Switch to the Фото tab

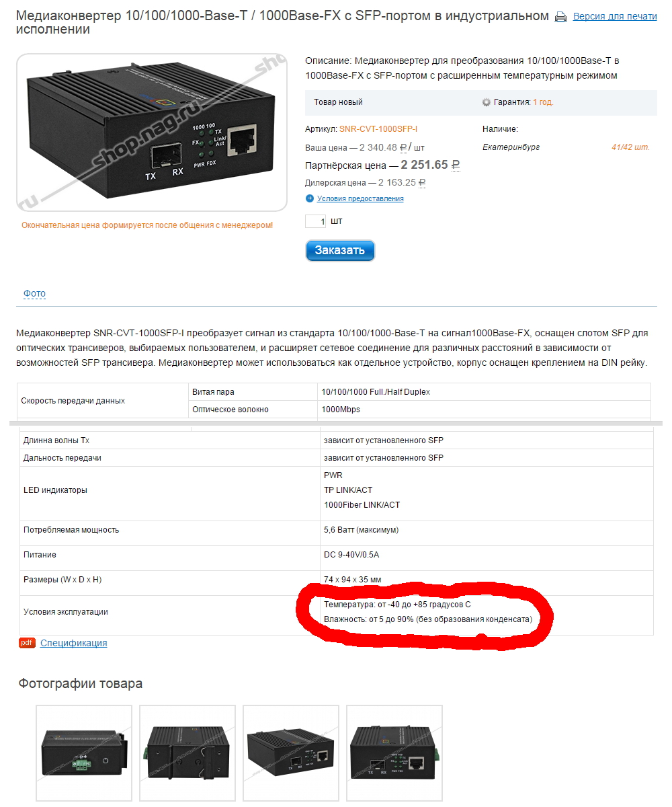(x=34, y=294)
